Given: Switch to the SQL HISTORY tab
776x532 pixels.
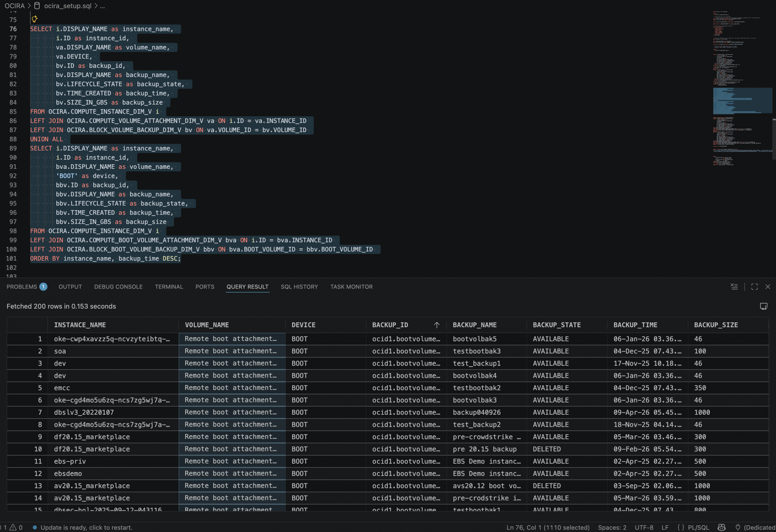Looking at the screenshot, I should point(299,286).
